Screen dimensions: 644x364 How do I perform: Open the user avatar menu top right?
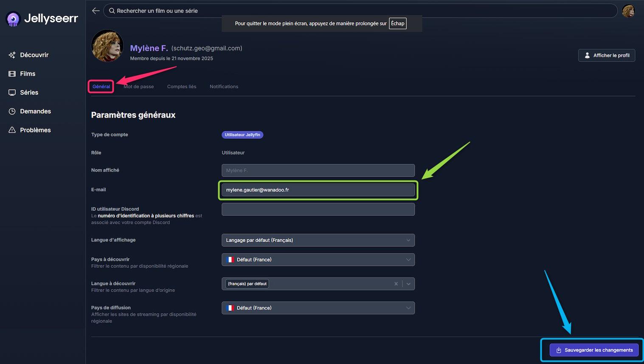(628, 11)
